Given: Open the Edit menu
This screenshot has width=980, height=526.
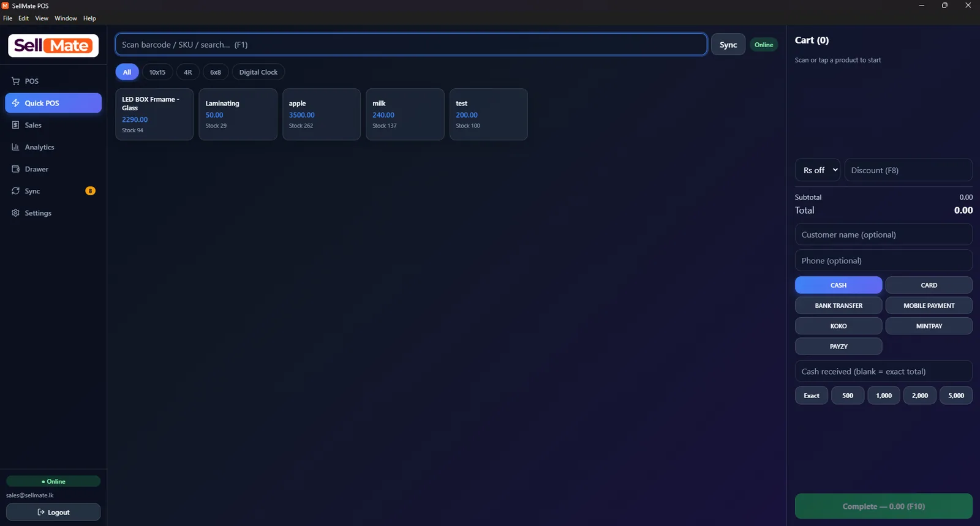Looking at the screenshot, I should 23,18.
